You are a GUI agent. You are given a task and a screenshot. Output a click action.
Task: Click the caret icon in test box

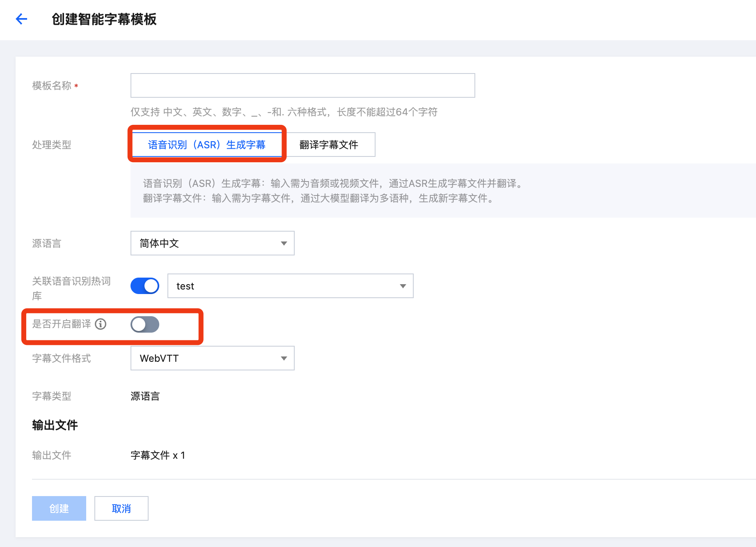click(403, 286)
